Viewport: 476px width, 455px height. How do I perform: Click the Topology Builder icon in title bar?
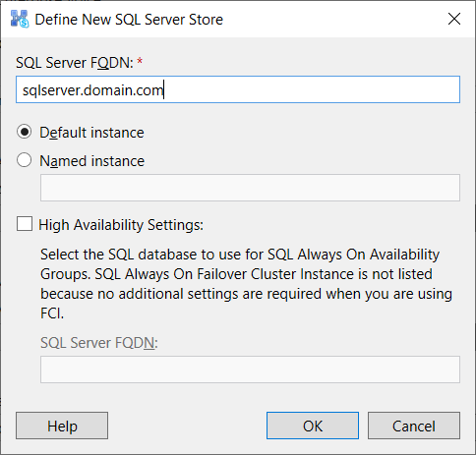[x=20, y=19]
